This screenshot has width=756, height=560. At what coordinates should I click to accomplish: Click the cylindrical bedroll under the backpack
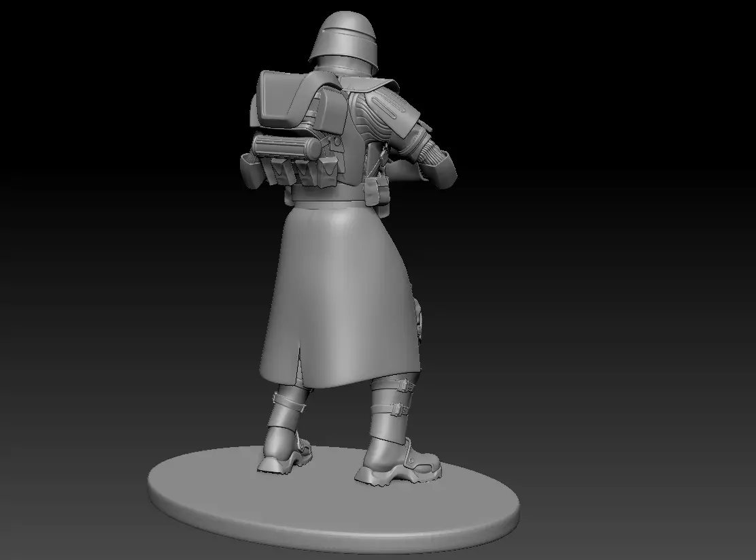(x=286, y=147)
